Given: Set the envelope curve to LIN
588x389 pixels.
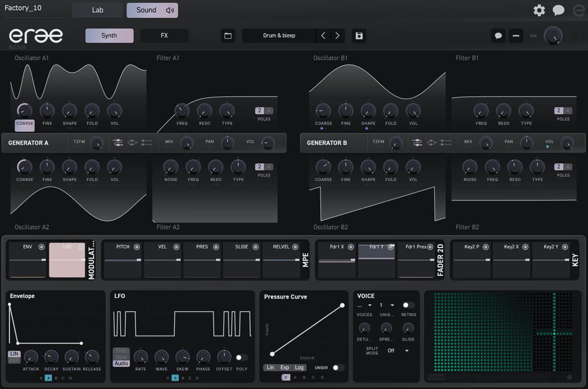Looking at the screenshot, I should 14,354.
